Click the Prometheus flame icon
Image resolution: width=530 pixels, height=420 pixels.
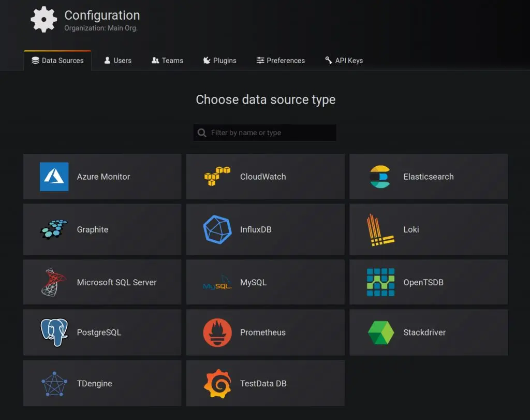pos(217,332)
